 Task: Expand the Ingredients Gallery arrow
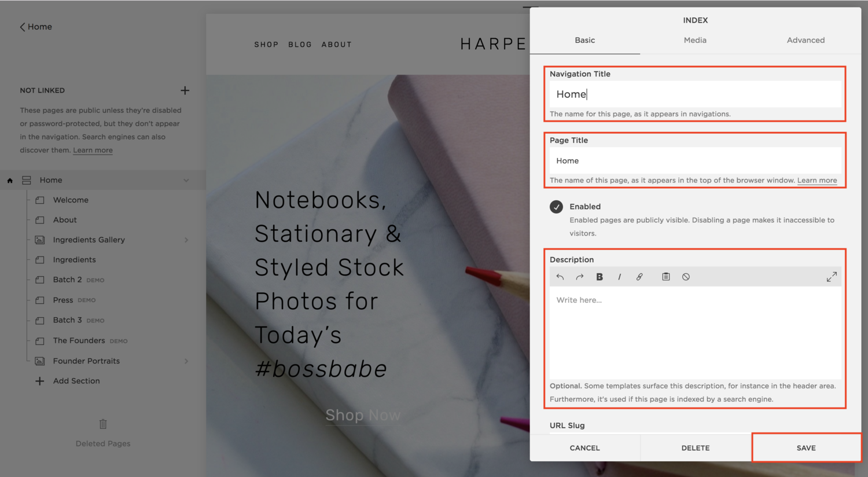tap(186, 240)
